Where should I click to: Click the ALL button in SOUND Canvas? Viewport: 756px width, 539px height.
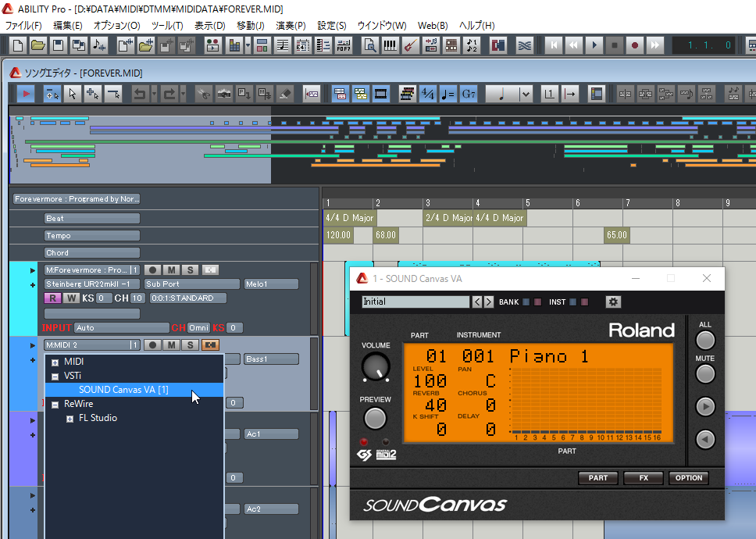pyautogui.click(x=705, y=340)
